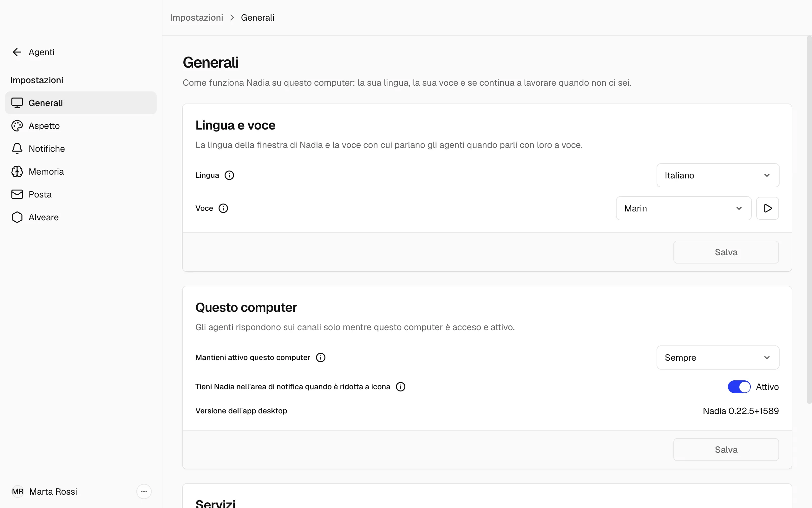Open the more options menu beside Marta Rossi
Screen dimensions: 812x508
(144, 491)
